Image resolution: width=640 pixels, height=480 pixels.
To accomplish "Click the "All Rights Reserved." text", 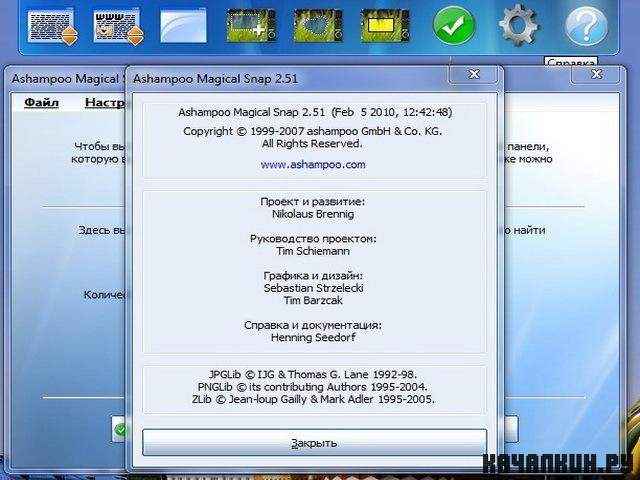I will 312,144.
